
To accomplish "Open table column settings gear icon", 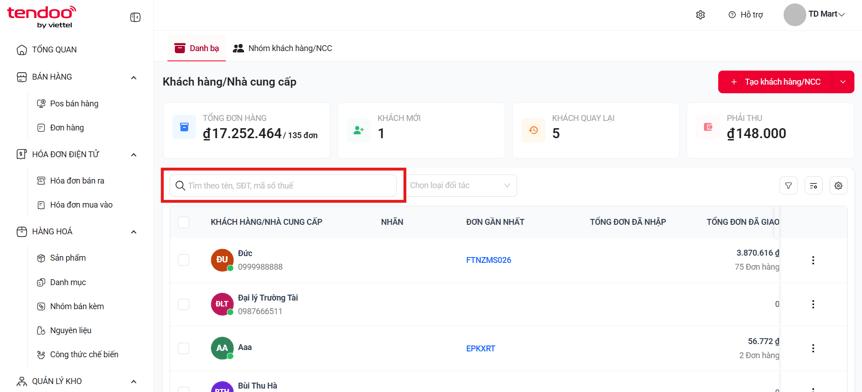I will 838,186.
